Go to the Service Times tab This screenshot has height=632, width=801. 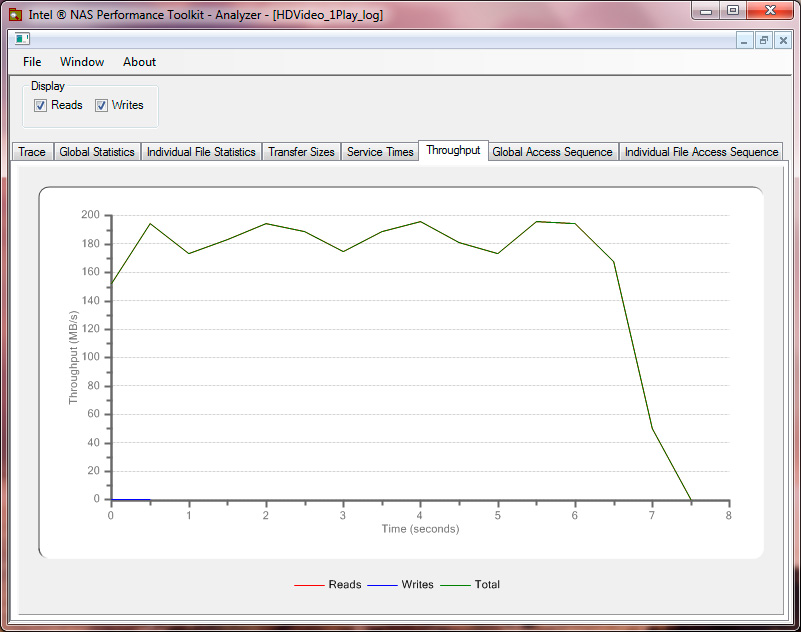click(x=380, y=152)
